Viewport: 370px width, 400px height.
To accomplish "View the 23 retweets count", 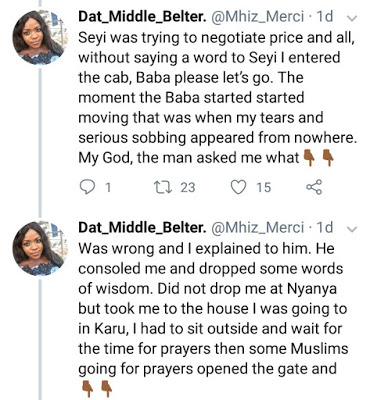I will (x=188, y=187).
